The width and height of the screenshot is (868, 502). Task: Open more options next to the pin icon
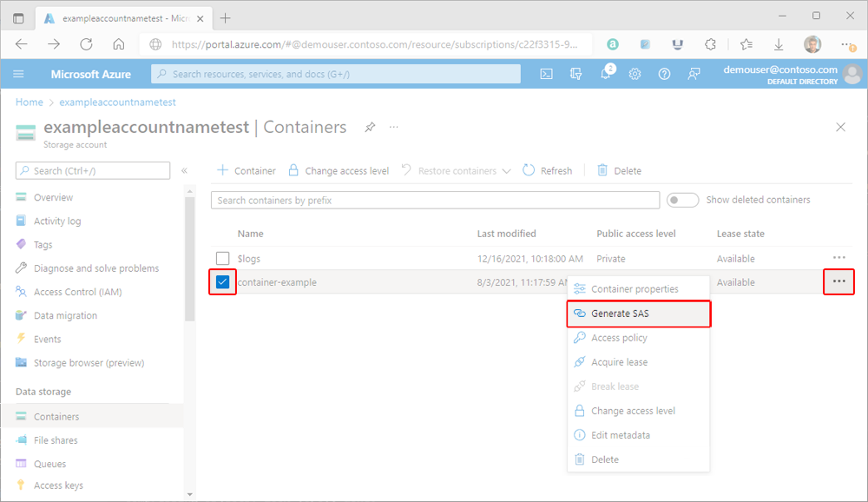click(393, 127)
